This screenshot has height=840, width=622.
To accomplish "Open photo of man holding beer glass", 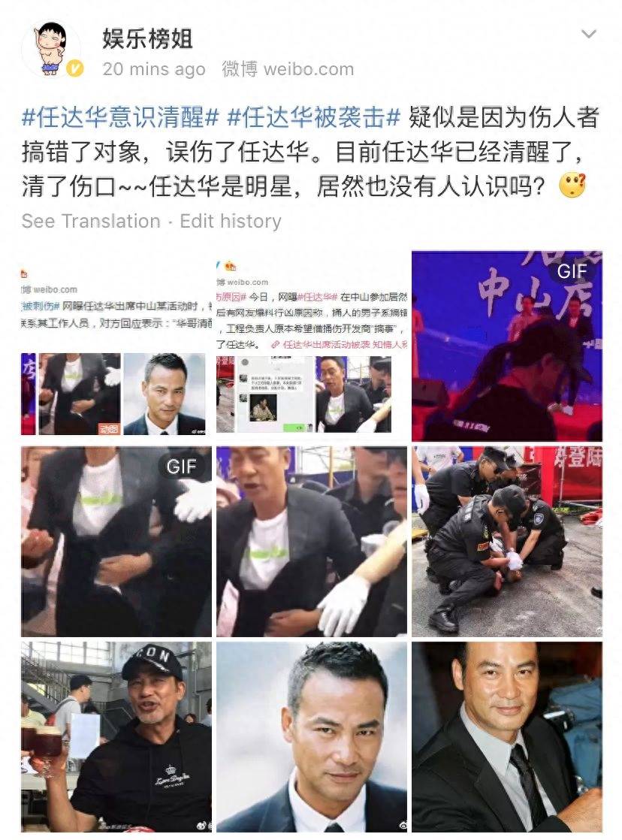I will (116, 737).
